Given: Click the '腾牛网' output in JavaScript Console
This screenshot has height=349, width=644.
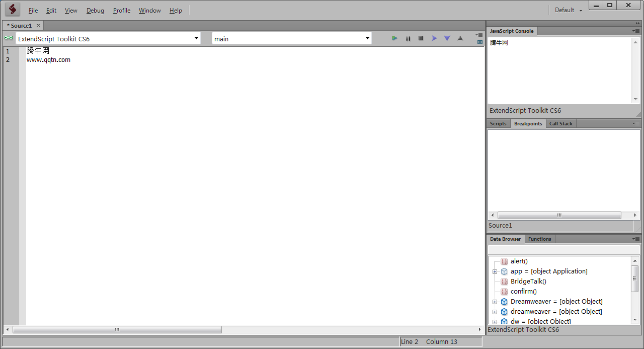Looking at the screenshot, I should coord(499,43).
